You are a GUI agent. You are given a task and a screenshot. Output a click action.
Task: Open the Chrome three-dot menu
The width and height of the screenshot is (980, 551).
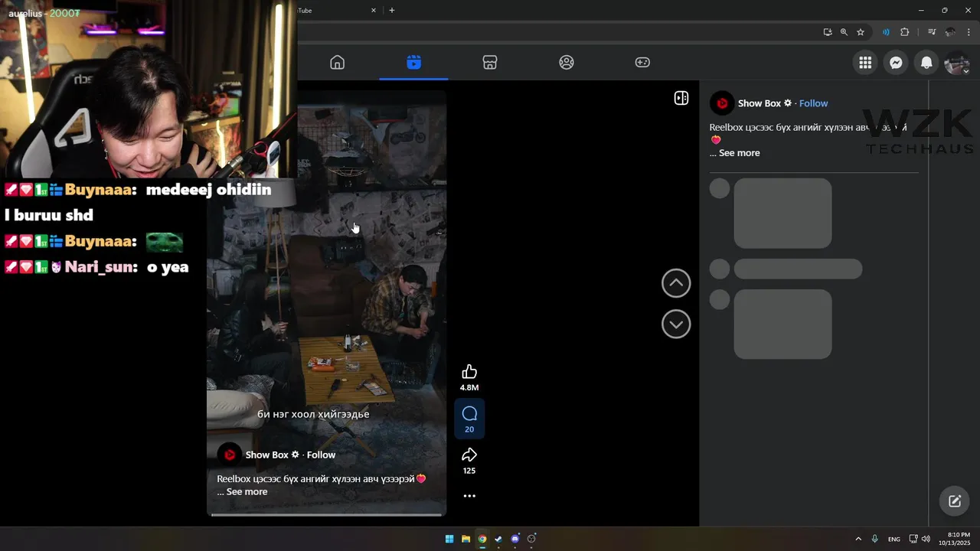pos(968,32)
